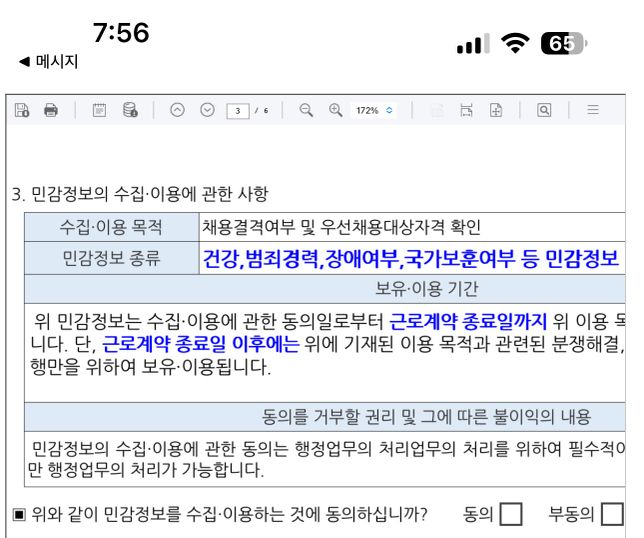This screenshot has height=538, width=644.
Task: Go to previous page with up arrow
Action: pyautogui.click(x=177, y=110)
